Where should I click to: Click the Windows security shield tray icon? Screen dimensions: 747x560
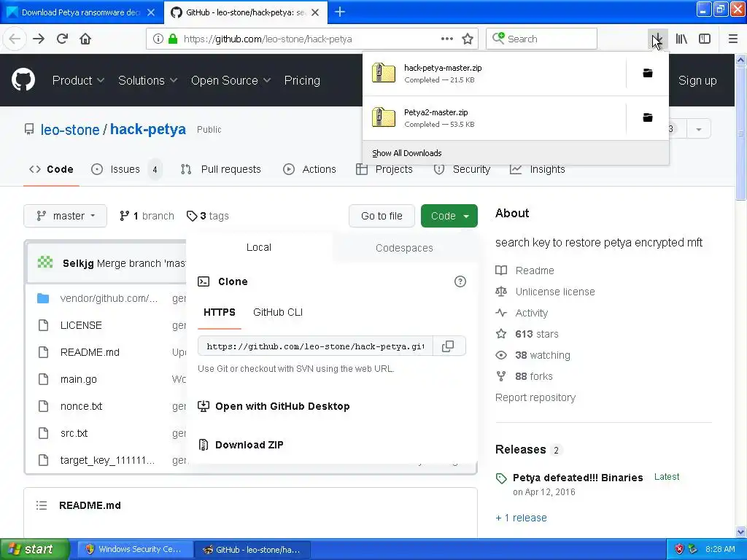(x=679, y=549)
